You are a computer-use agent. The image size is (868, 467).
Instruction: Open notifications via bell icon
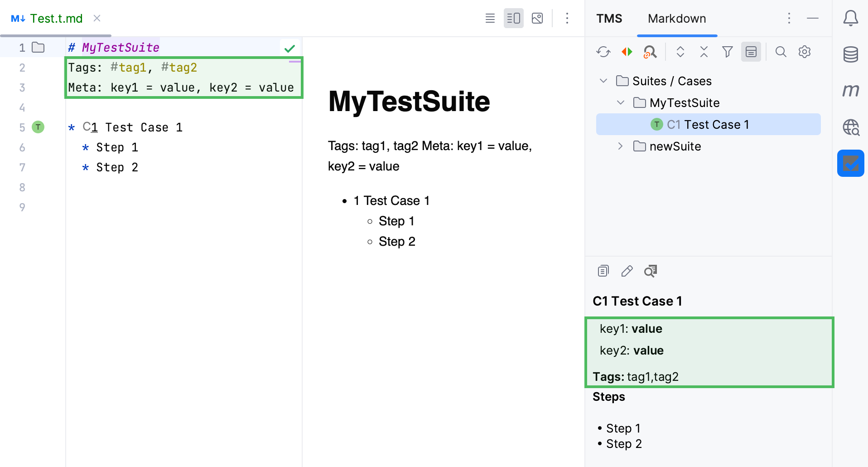(851, 18)
